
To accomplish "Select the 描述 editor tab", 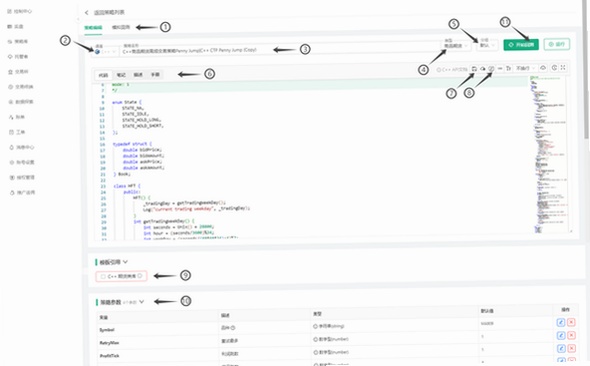I will pos(138,75).
